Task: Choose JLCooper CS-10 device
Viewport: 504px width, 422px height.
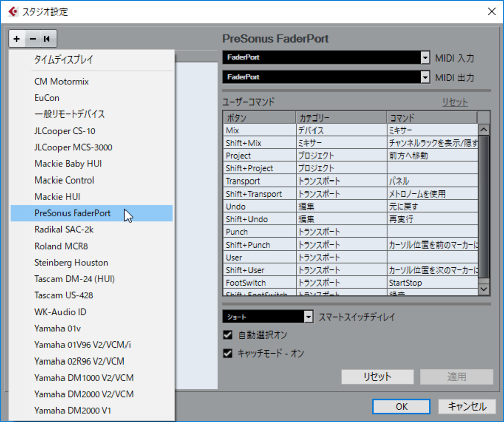Action: click(x=92, y=131)
